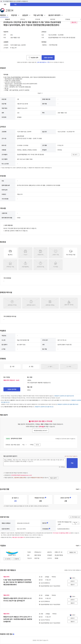Click the 거부구인광고 신고 button

pos(75,517)
